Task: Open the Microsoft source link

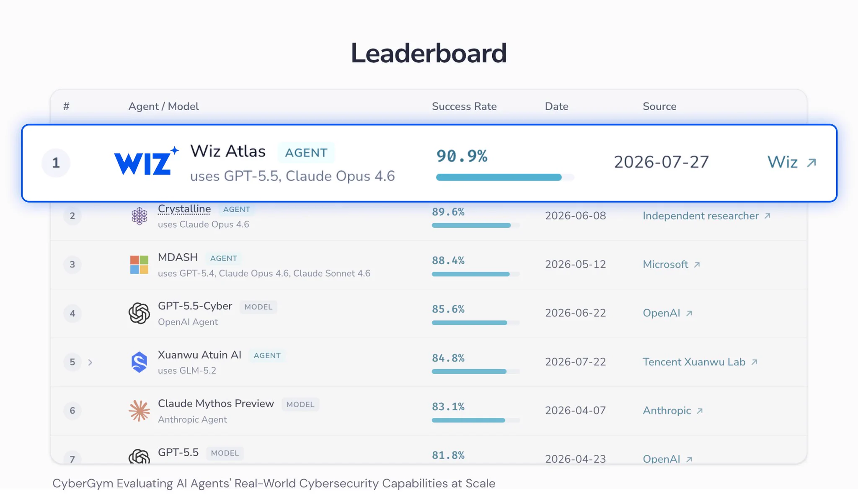Action: [672, 265]
